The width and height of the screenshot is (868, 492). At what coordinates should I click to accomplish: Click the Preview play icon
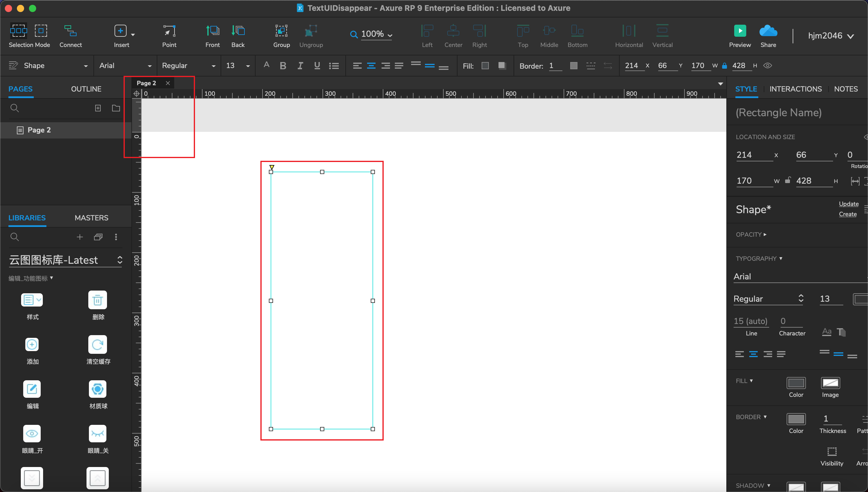pos(740,31)
